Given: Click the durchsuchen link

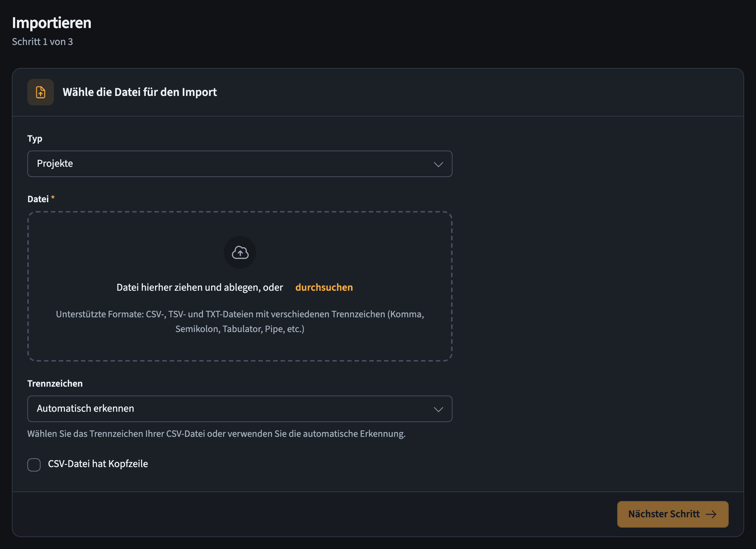Looking at the screenshot, I should (x=324, y=287).
